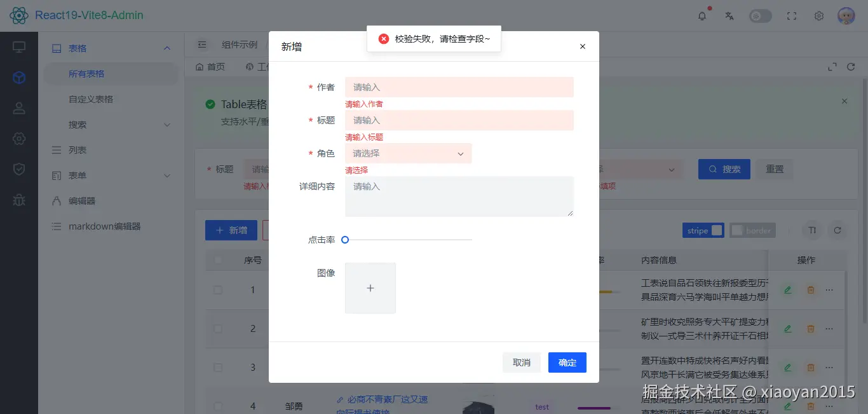Image resolution: width=868 pixels, height=414 pixels.
Task: Delete row 3 with the trash icon
Action: pyautogui.click(x=811, y=368)
